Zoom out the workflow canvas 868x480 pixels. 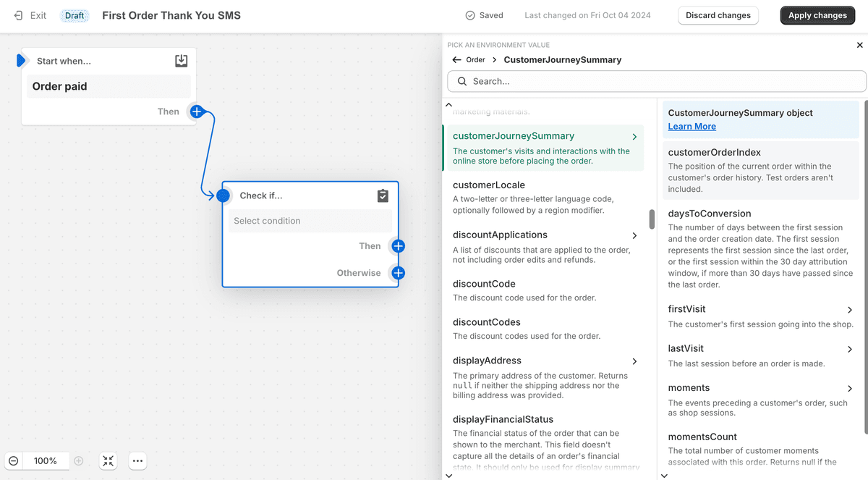(14, 460)
